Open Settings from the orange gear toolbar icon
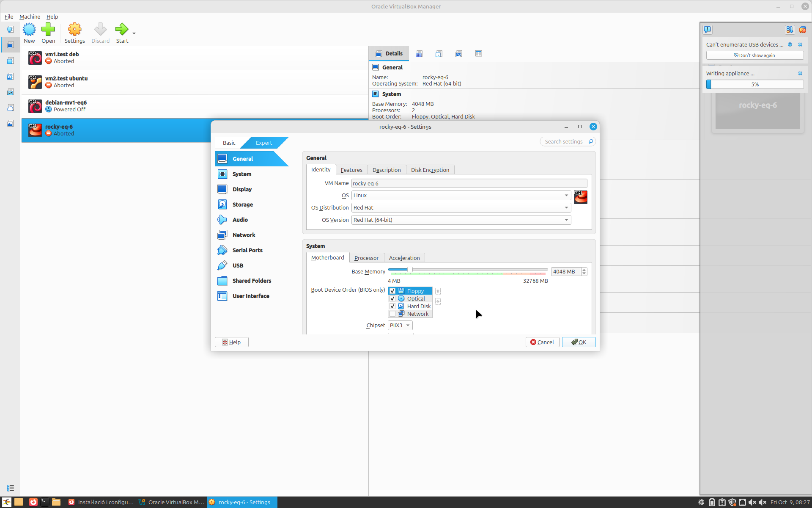This screenshot has height=508, width=812. (x=74, y=33)
